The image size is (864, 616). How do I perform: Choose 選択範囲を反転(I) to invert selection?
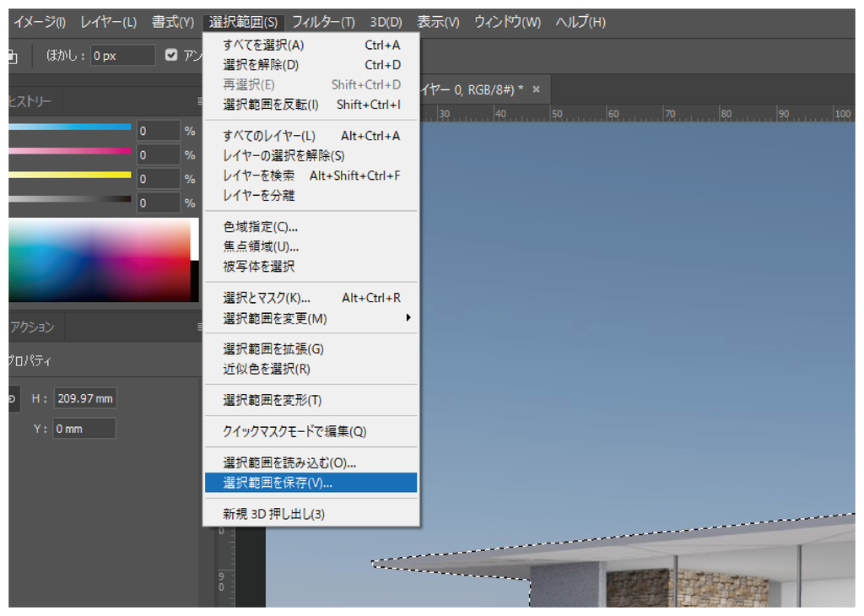click(311, 105)
